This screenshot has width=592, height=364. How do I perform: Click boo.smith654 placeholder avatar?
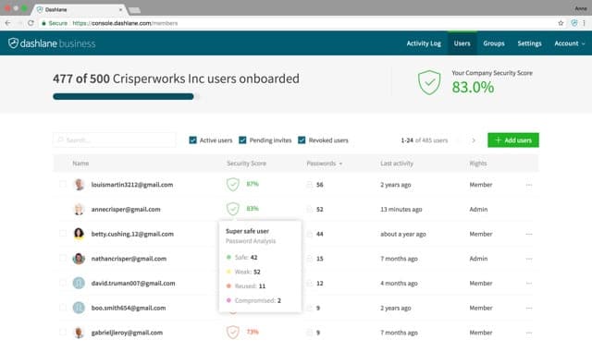[x=79, y=308]
